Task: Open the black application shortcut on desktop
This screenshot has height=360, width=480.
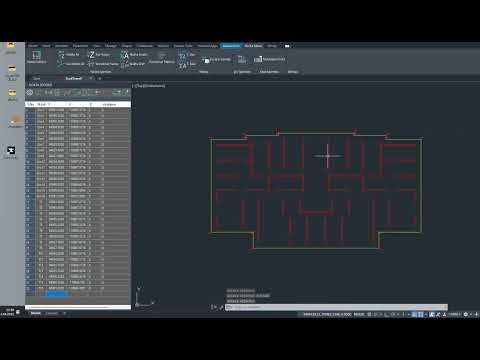Action: pyautogui.click(x=11, y=151)
